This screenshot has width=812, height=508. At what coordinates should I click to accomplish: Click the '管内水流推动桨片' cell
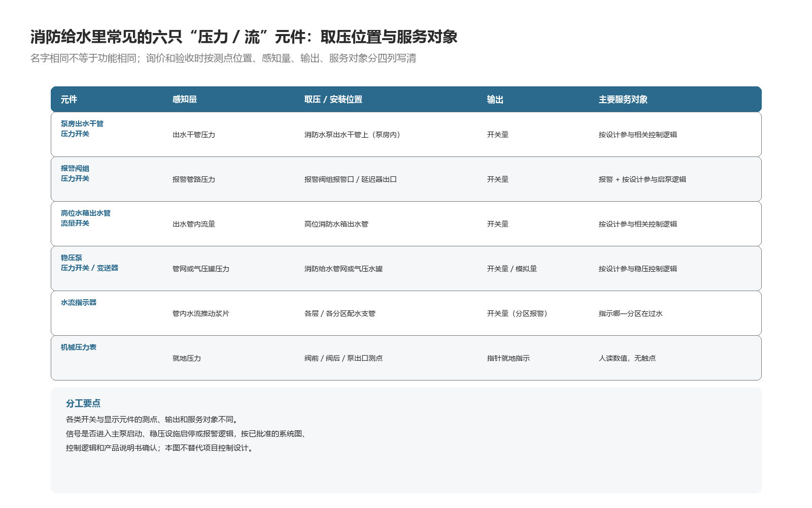pyautogui.click(x=201, y=313)
